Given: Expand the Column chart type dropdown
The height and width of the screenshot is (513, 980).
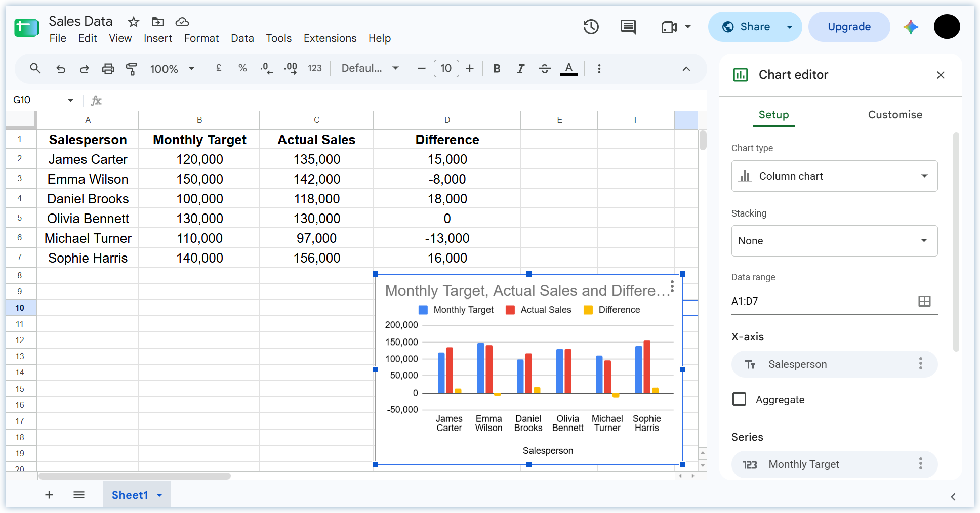Looking at the screenshot, I should point(834,176).
